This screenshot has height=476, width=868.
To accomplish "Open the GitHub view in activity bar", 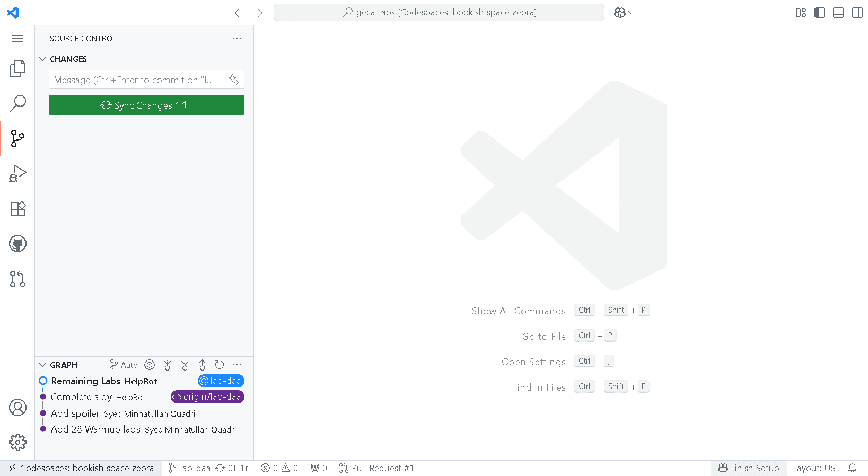I will (x=17, y=244).
